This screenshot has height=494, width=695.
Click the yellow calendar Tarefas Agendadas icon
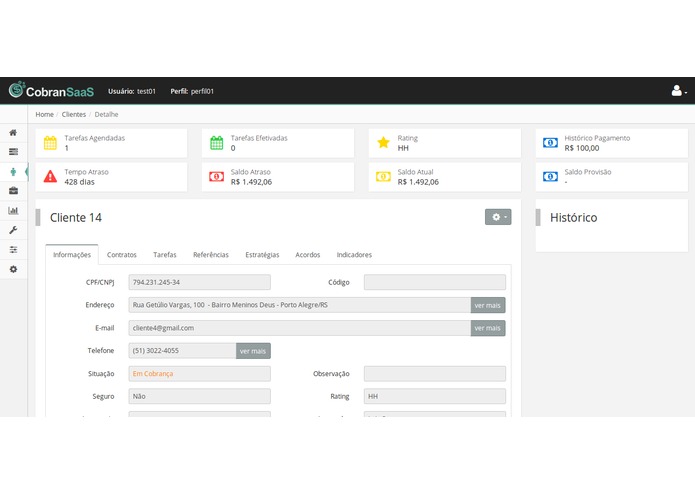pos(50,143)
